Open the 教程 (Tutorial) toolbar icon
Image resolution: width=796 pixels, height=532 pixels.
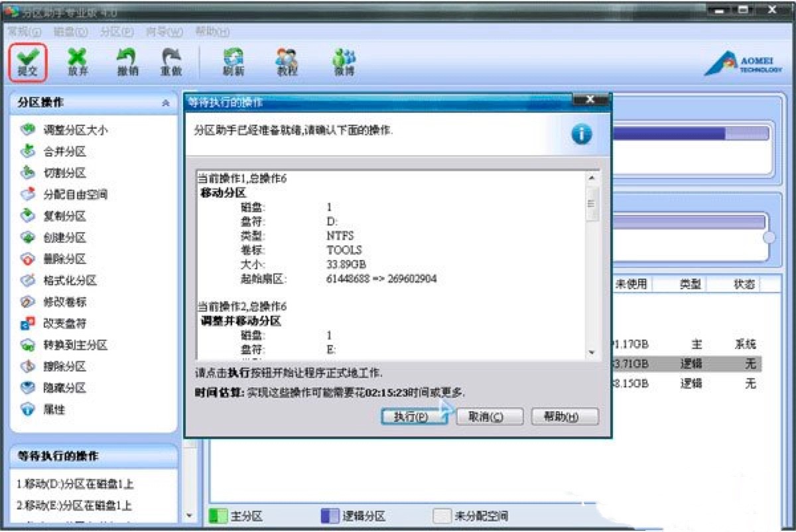pyautogui.click(x=287, y=62)
